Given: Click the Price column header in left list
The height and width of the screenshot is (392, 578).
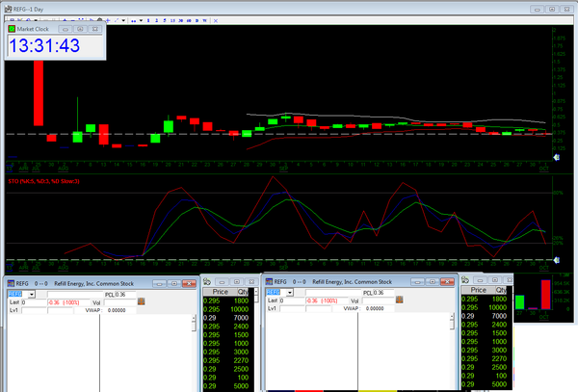Looking at the screenshot, I should [x=220, y=291].
